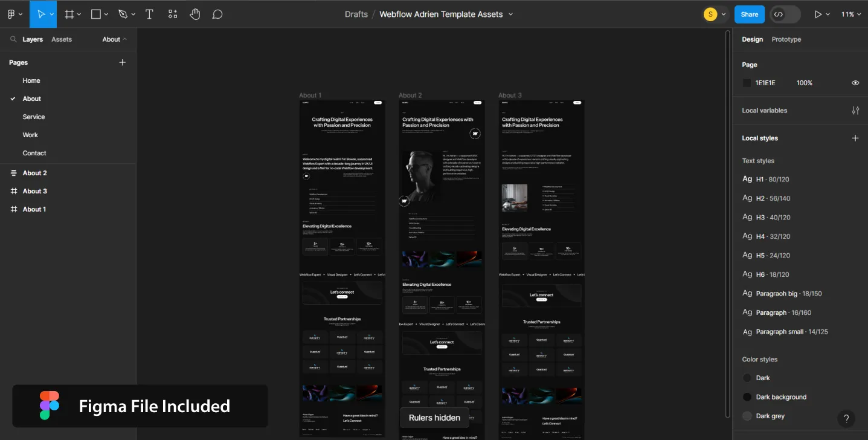
Task: Click the 1E1E1E hex value field
Action: 765,83
